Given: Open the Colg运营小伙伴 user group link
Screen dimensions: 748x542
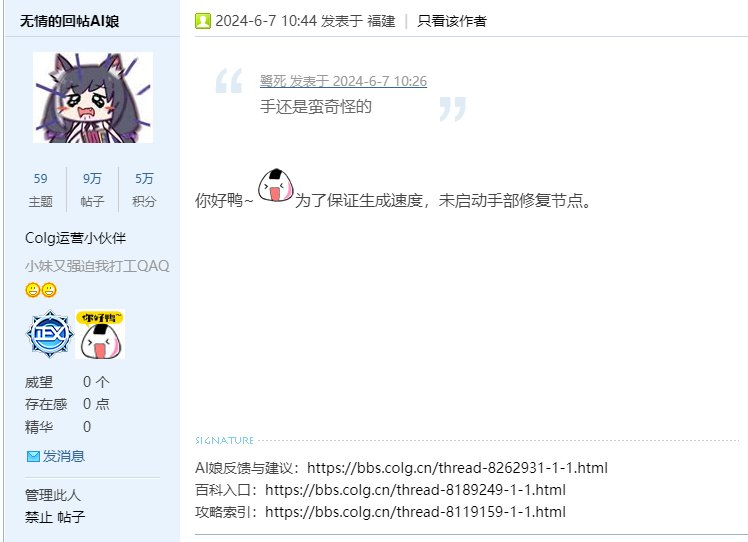Looking at the screenshot, I should point(75,238).
